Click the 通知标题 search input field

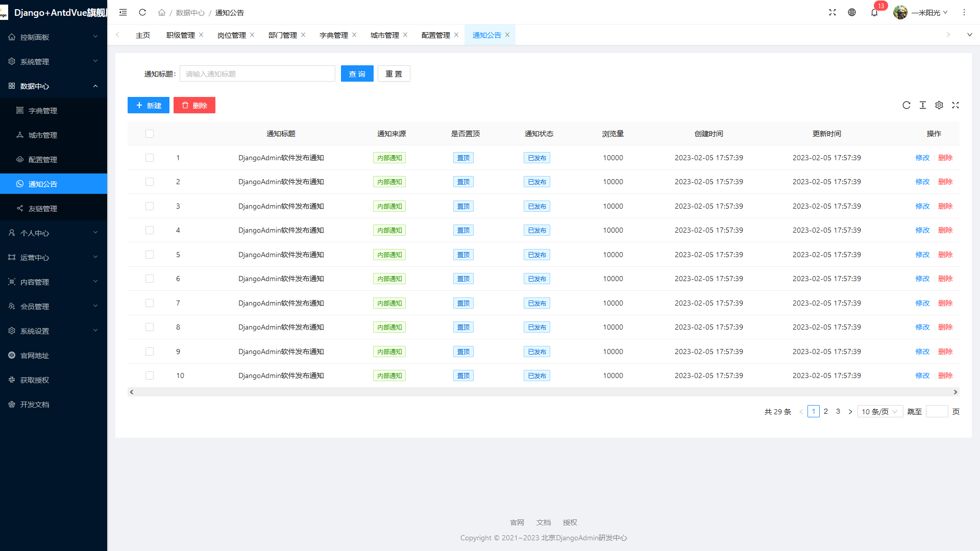coord(257,74)
